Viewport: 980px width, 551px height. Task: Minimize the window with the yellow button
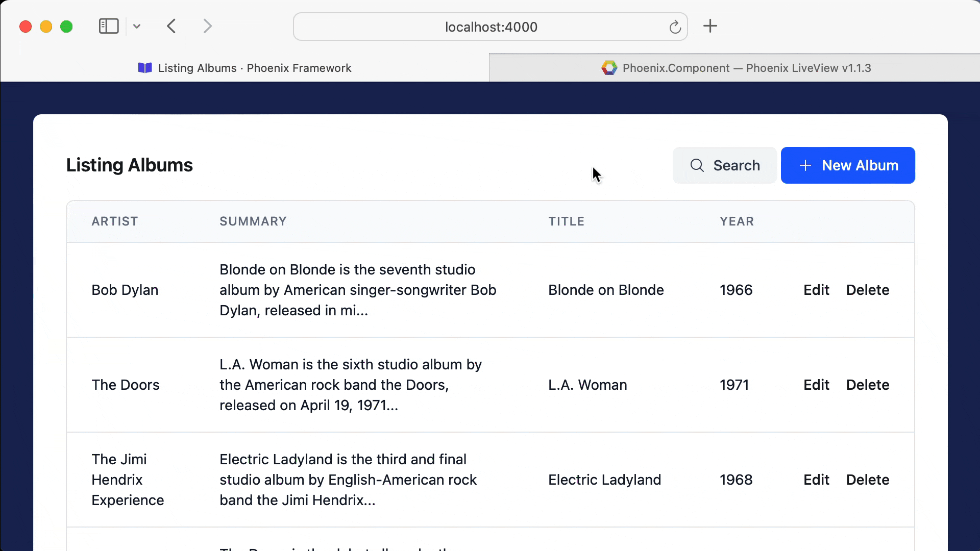tap(46, 27)
